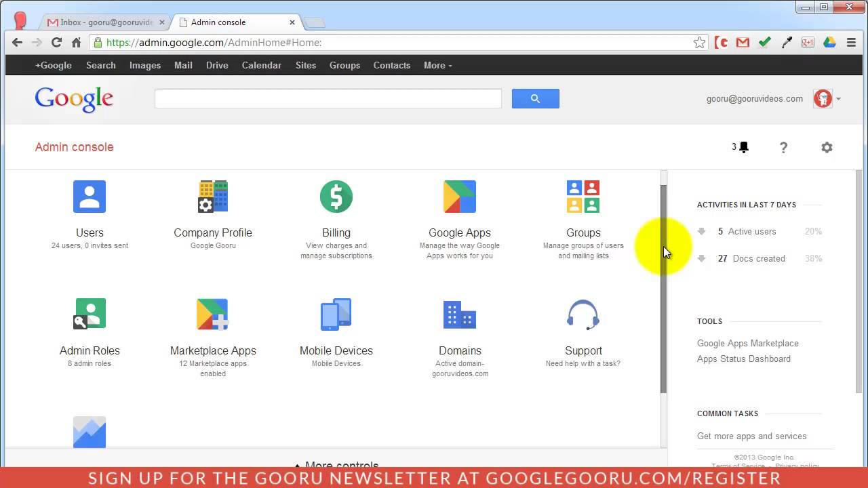Click Get more apps and services
The height and width of the screenshot is (488, 868).
[x=752, y=436]
